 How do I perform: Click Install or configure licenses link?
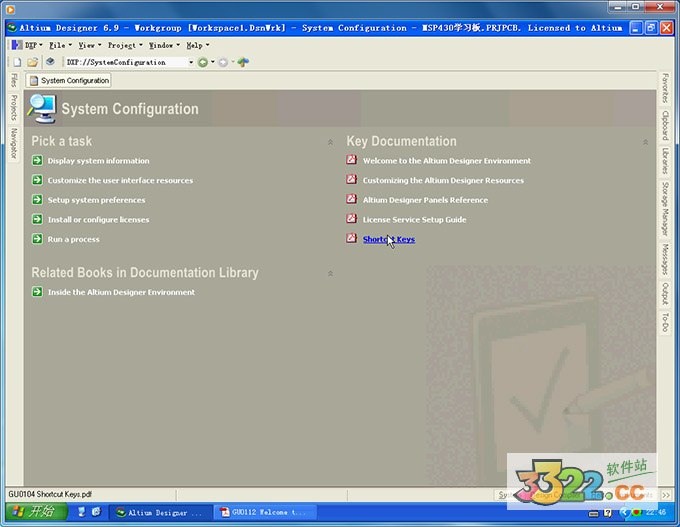(x=98, y=219)
